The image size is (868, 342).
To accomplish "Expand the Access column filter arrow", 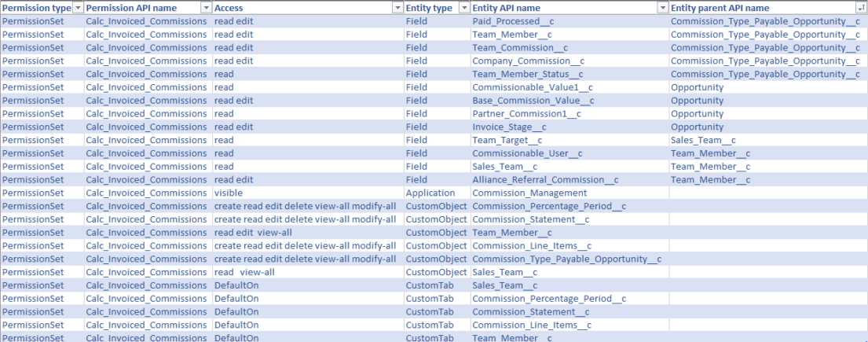I will click(397, 7).
